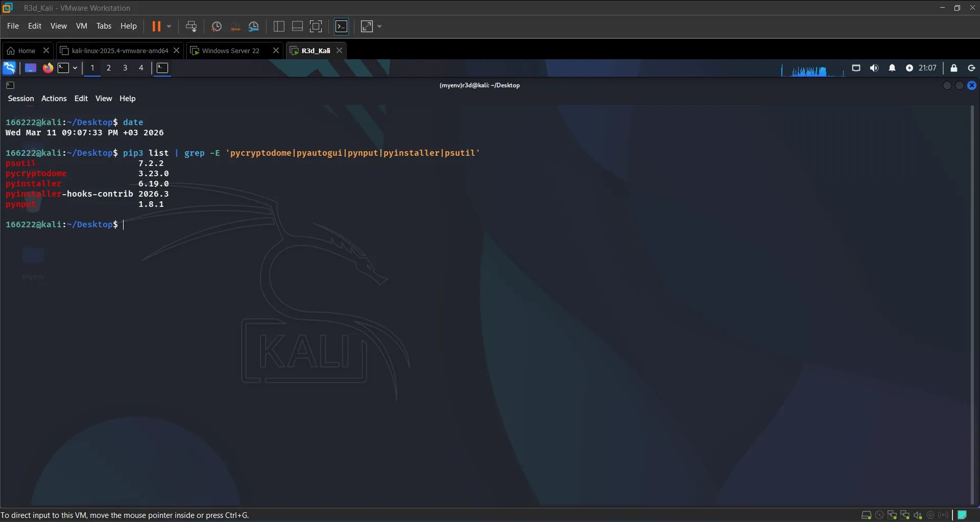This screenshot has height=522, width=980.
Task: Close the R3d_Kali tab
Action: click(x=340, y=51)
